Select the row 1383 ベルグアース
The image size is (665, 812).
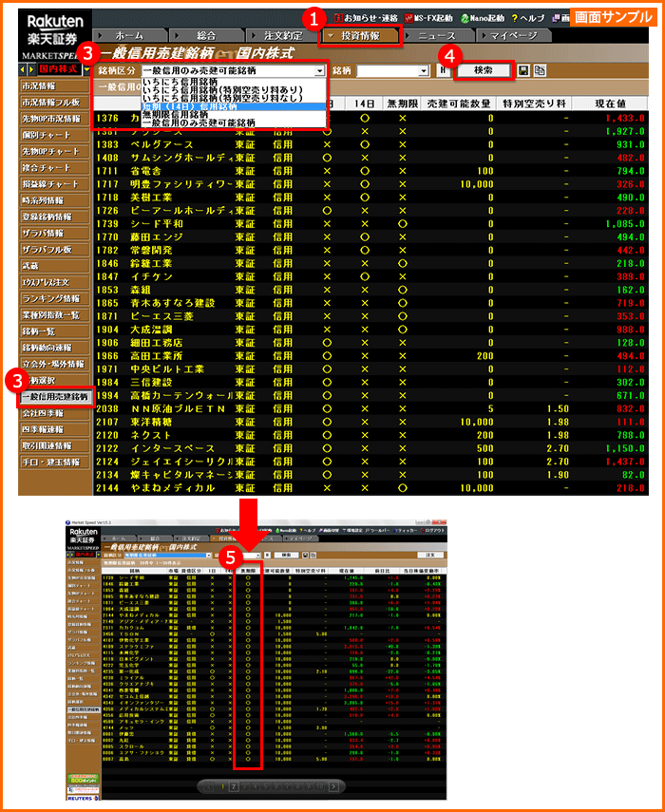click(x=370, y=144)
